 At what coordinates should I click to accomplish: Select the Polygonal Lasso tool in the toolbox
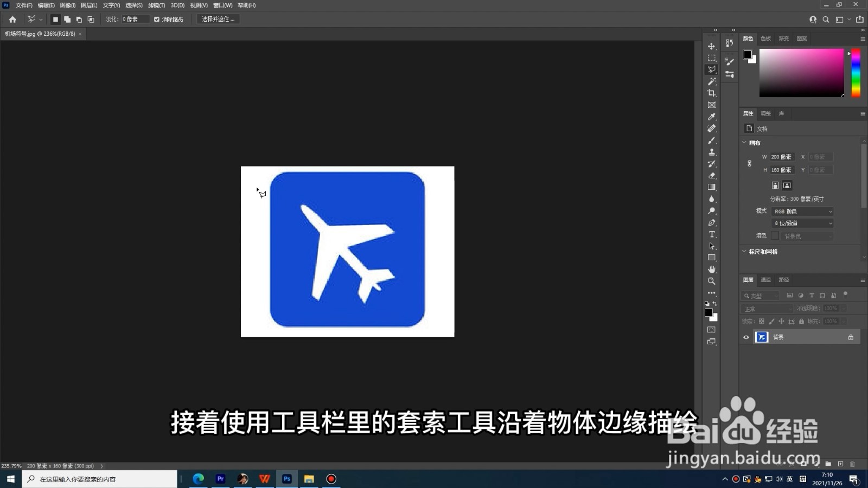(711, 69)
